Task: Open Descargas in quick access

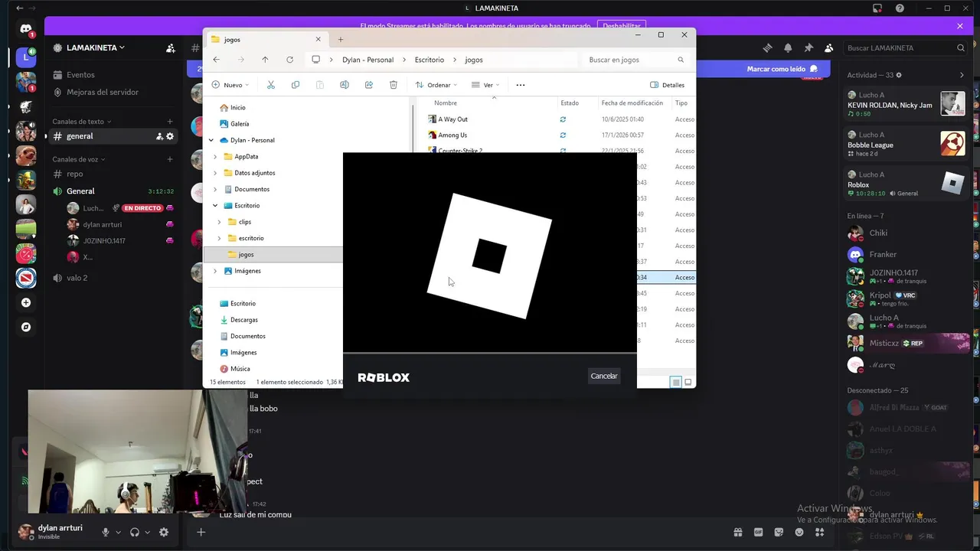Action: click(243, 320)
